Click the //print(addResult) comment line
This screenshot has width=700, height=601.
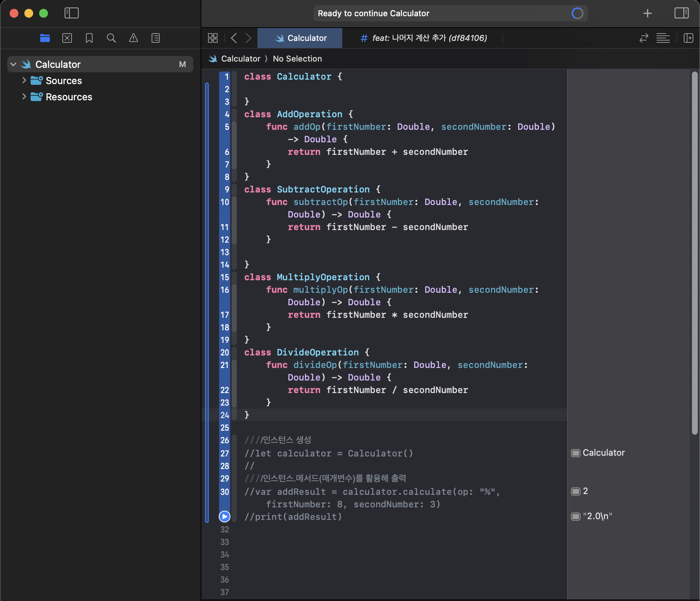click(293, 517)
